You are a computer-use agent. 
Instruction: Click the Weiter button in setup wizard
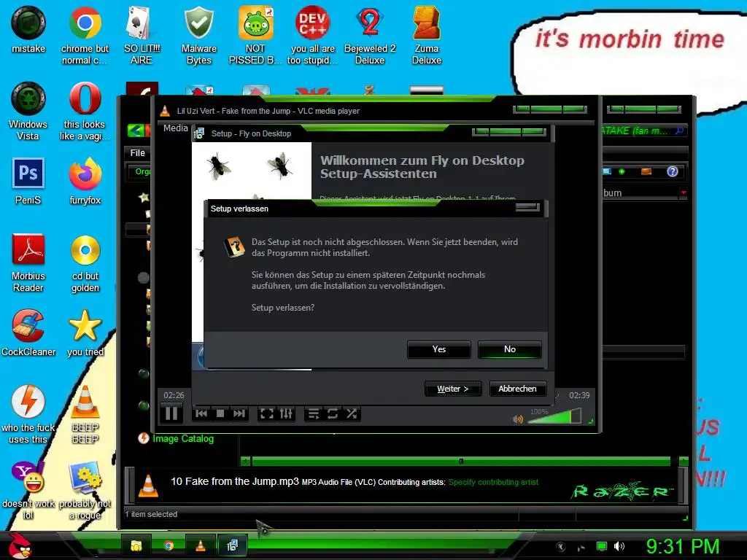(452, 389)
